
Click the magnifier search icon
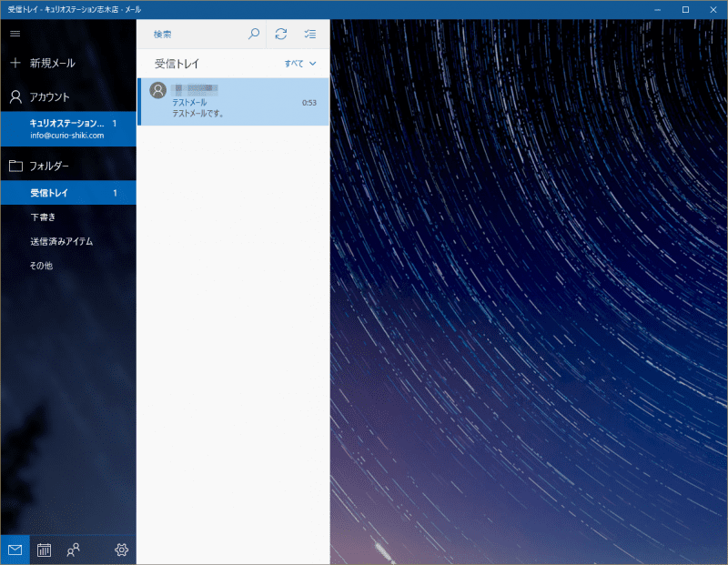[254, 34]
